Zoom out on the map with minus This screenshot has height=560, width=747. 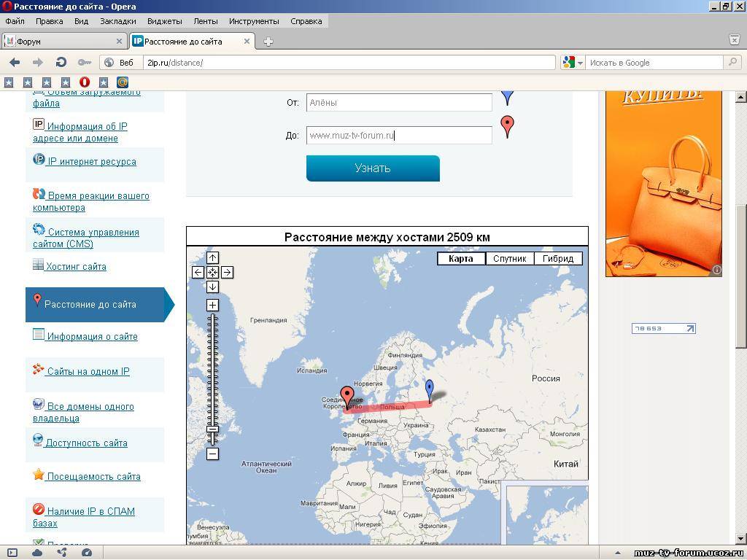coord(212,454)
